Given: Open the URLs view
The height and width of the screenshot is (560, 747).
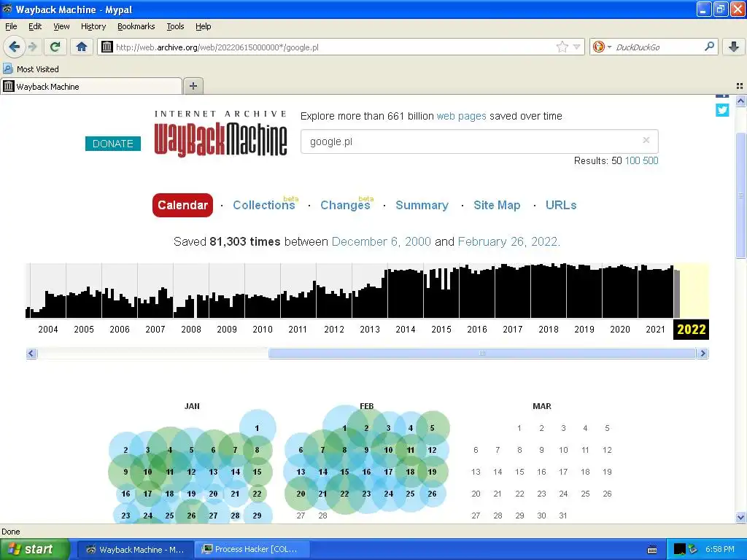Looking at the screenshot, I should pyautogui.click(x=561, y=205).
